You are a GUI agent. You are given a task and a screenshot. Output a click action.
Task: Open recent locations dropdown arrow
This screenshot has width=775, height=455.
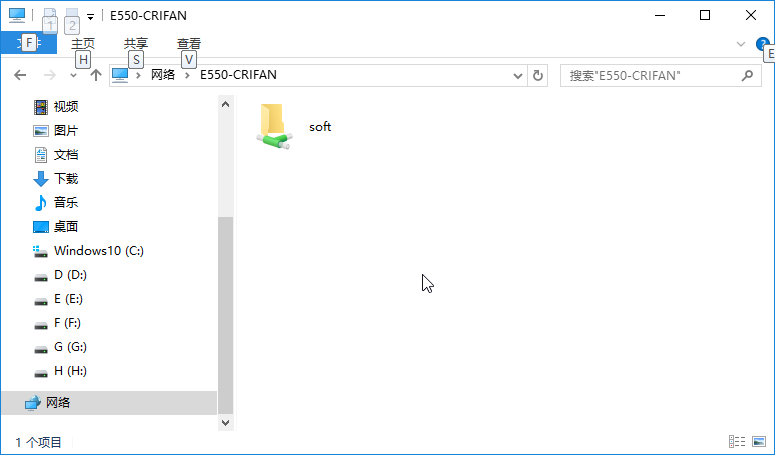[x=73, y=76]
